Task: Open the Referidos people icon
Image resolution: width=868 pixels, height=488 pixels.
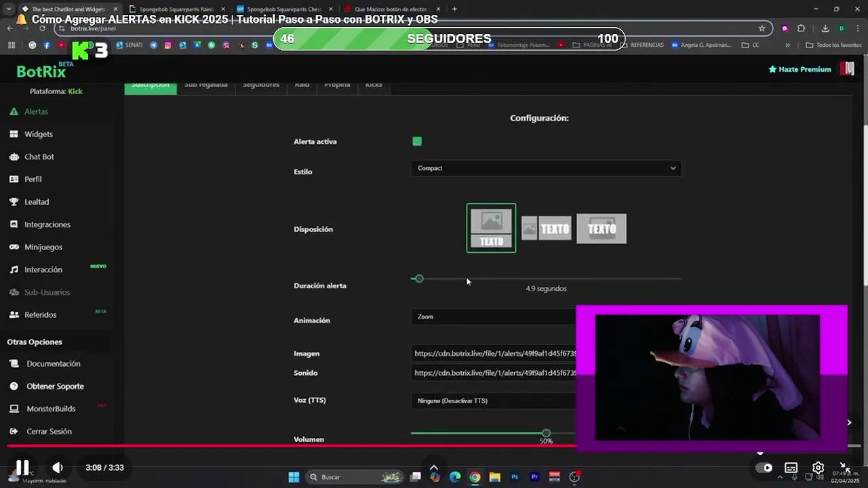Action: (x=14, y=314)
